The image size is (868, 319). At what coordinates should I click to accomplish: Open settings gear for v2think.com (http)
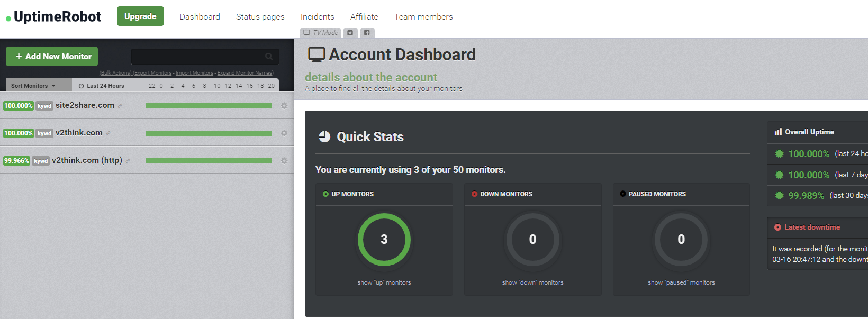pyautogui.click(x=284, y=161)
